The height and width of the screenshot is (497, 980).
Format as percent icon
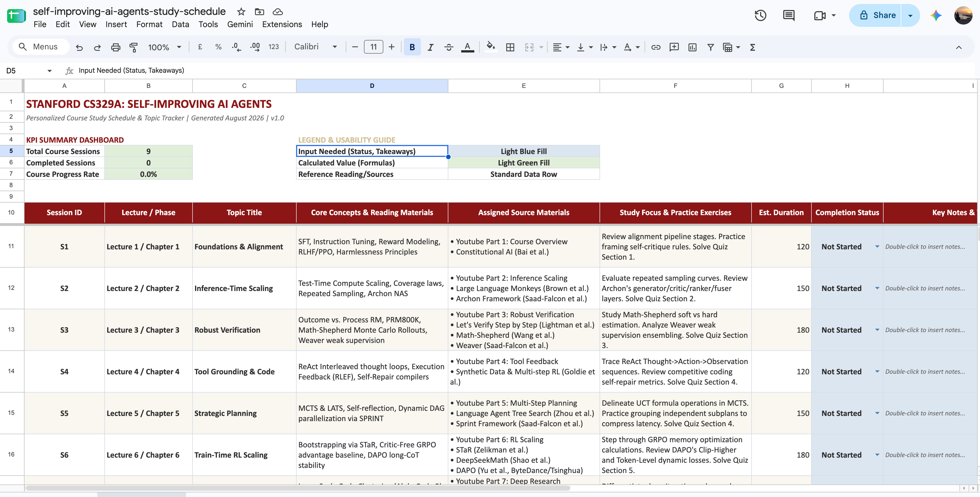(x=218, y=47)
